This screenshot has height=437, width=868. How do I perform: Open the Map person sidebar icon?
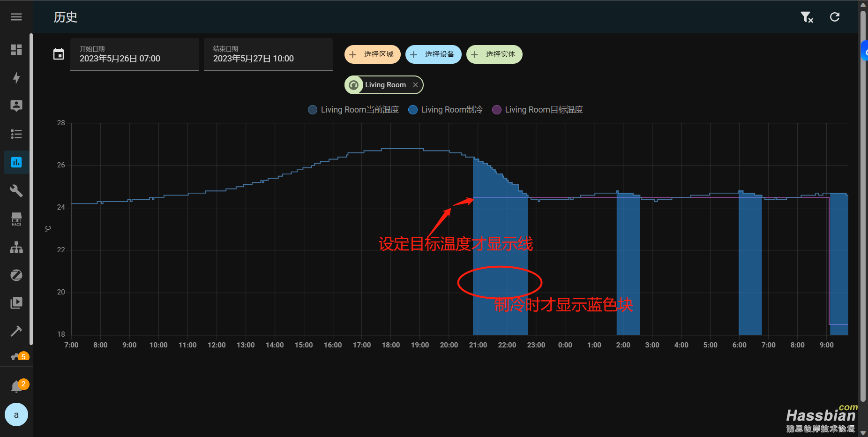[x=16, y=106]
